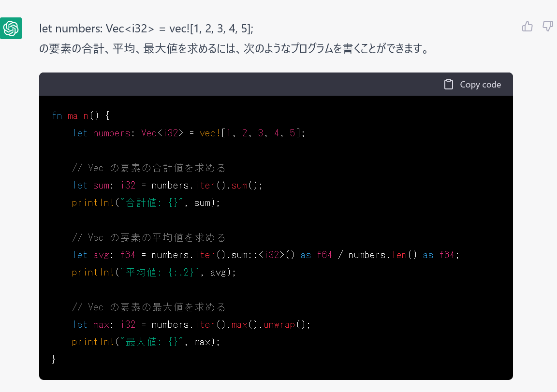The width and height of the screenshot is (557, 392).
Task: Click the println line with '合計値'
Action: [146, 203]
